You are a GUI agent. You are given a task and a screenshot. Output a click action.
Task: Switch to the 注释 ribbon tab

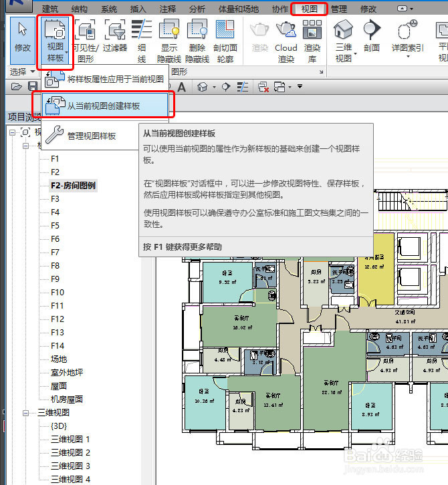[x=167, y=9]
